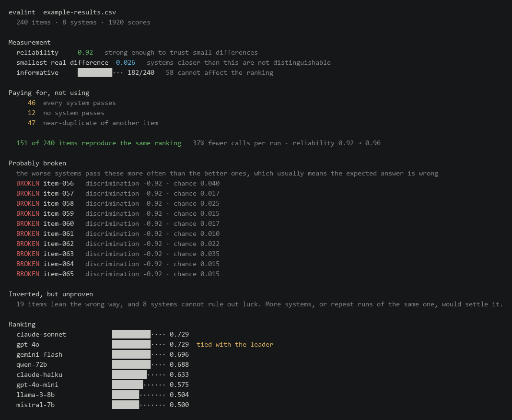This screenshot has height=420, width=512.
Task: Select the summary line 240 items 8 systems
Action: [83, 22]
